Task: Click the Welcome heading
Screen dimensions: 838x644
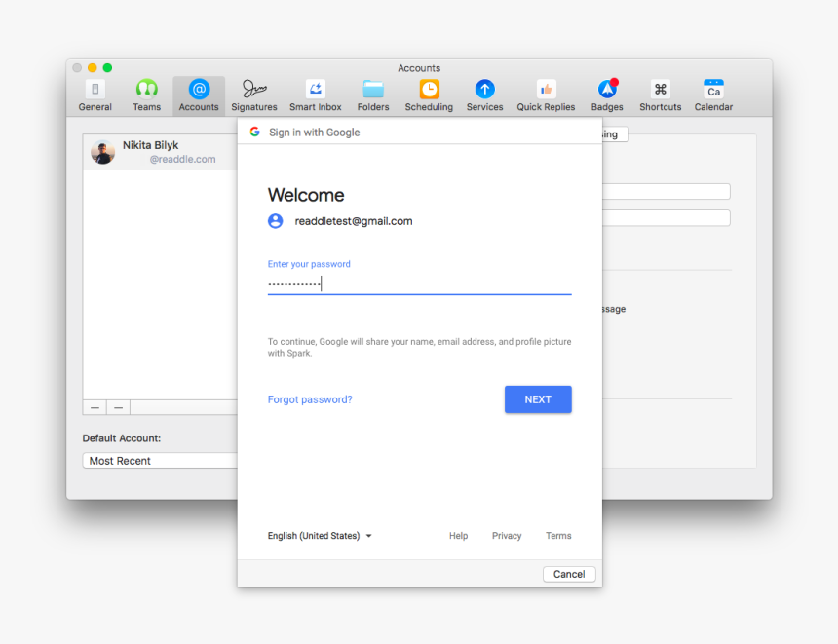Action: pos(306,195)
